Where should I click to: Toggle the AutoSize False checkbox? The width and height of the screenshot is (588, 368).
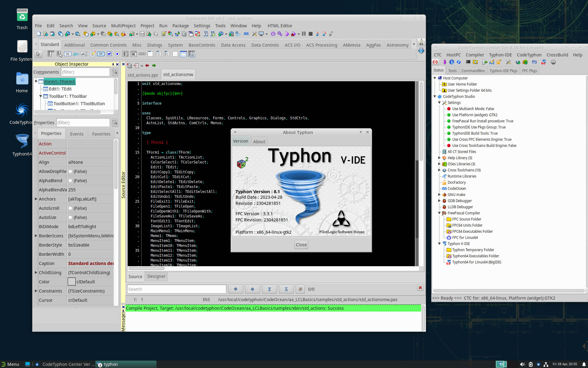pos(70,217)
